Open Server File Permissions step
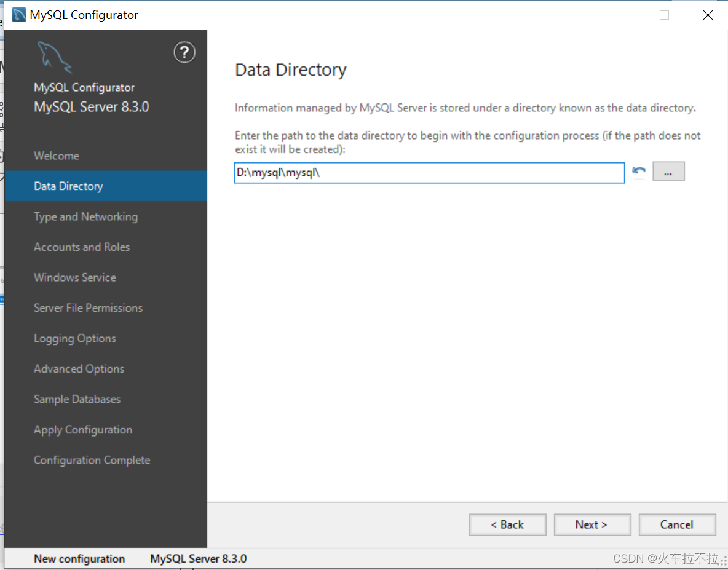 coord(106,307)
